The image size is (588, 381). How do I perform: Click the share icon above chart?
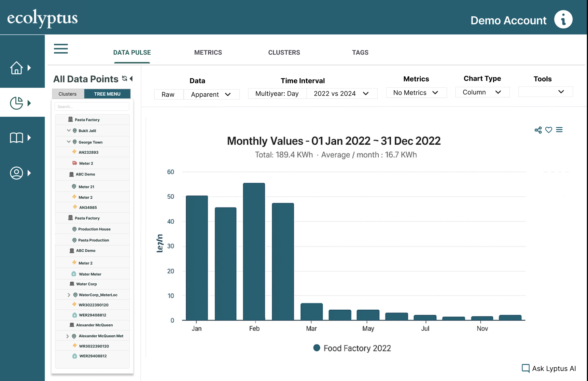click(x=538, y=130)
